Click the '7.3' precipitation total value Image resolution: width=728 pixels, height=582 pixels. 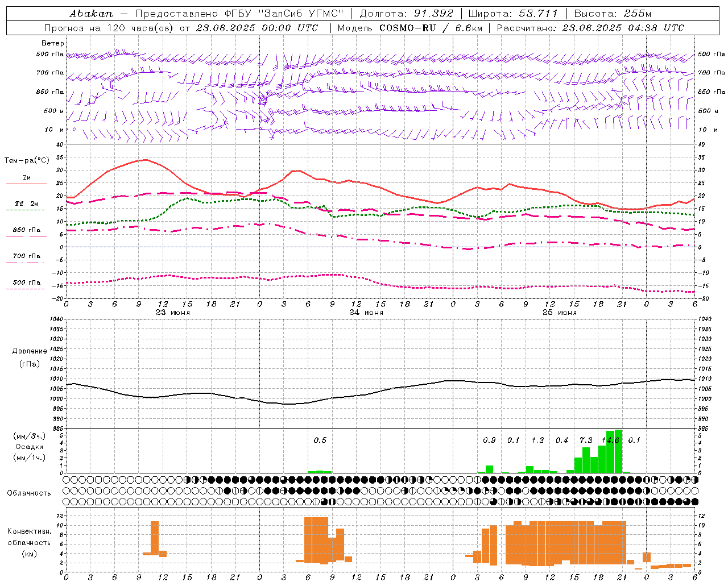[586, 440]
